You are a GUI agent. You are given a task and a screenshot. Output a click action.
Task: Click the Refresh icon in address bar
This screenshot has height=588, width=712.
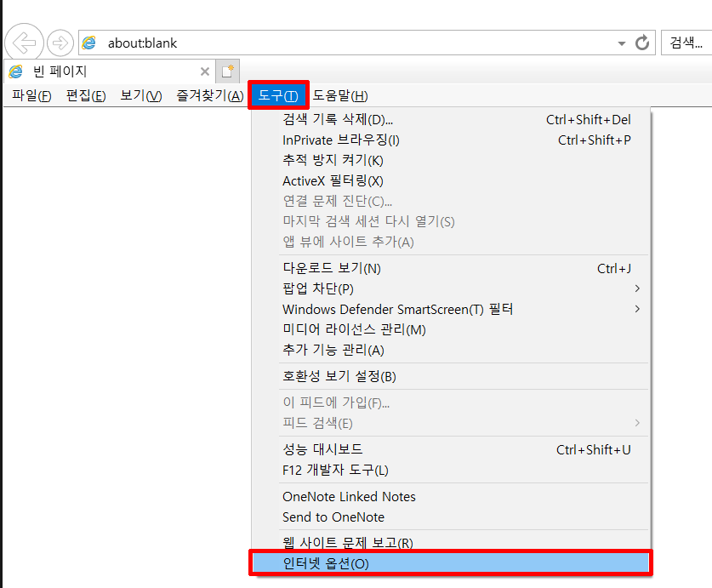coord(642,43)
